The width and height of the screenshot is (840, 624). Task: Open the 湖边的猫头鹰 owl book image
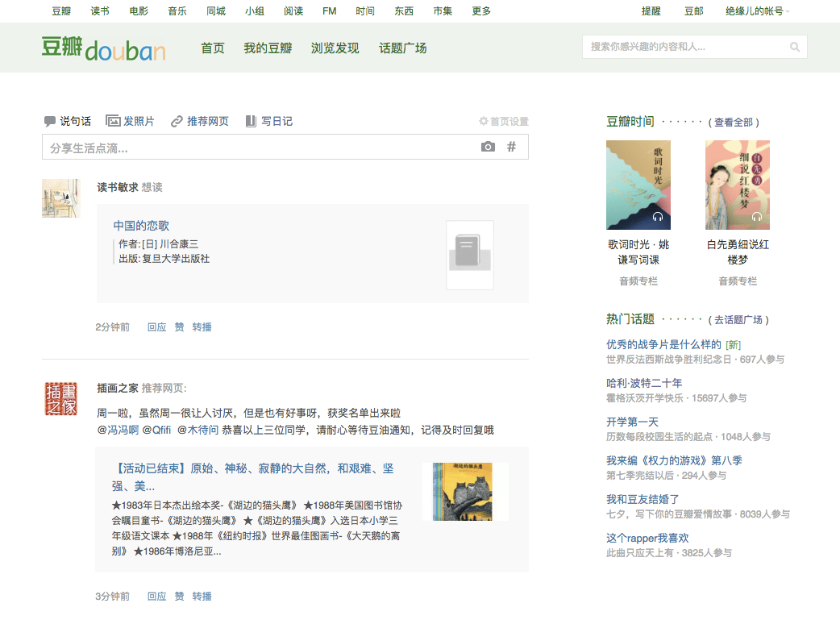(x=465, y=492)
